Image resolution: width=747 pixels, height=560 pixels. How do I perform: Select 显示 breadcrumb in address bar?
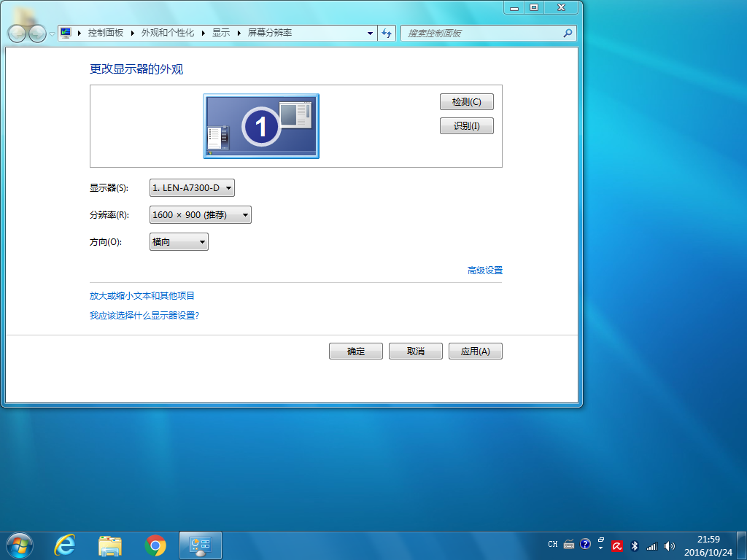click(221, 33)
